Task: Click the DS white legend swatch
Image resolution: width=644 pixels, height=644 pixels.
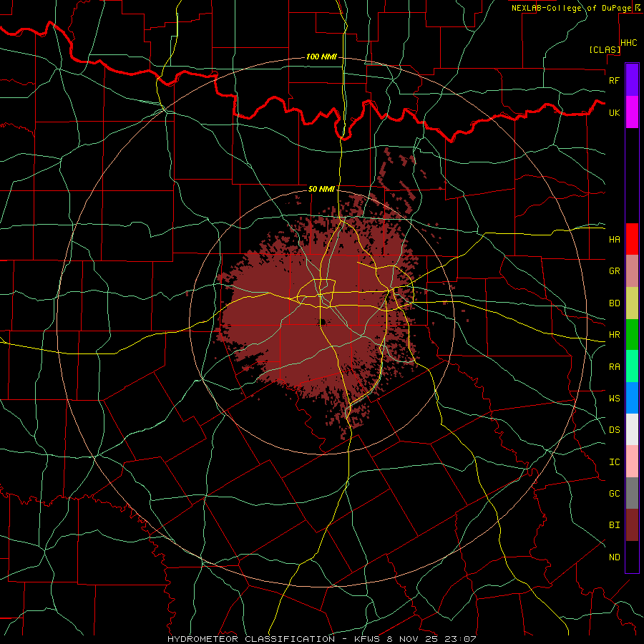Action: coord(632,429)
